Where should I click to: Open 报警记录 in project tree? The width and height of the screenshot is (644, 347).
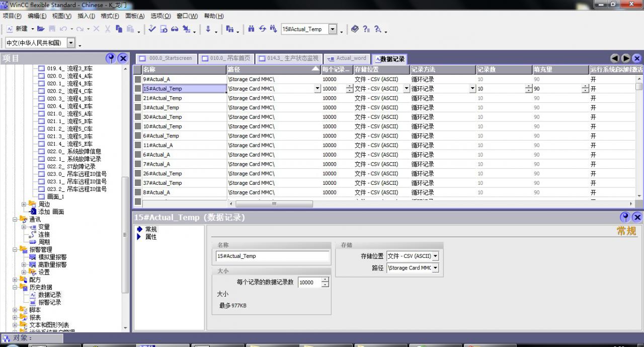tap(50, 302)
